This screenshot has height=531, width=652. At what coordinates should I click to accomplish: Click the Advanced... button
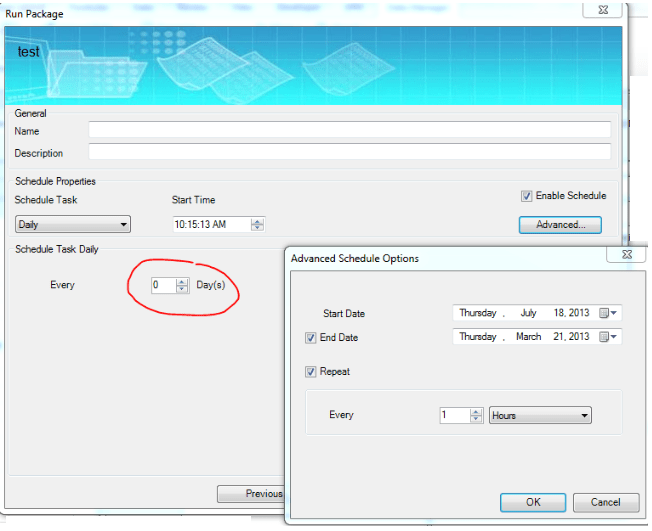click(x=559, y=224)
